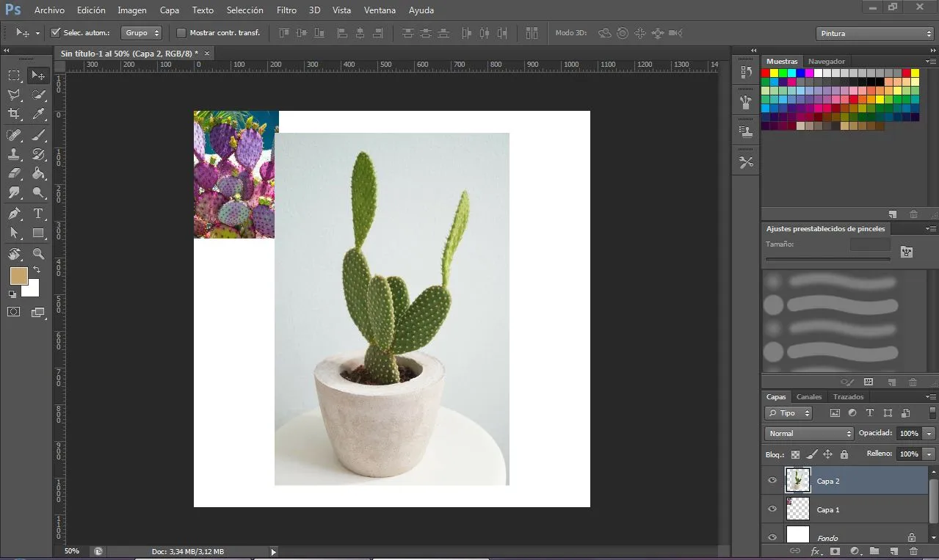The width and height of the screenshot is (939, 560).
Task: Select the Rectangular Marquee tool
Action: click(x=14, y=75)
